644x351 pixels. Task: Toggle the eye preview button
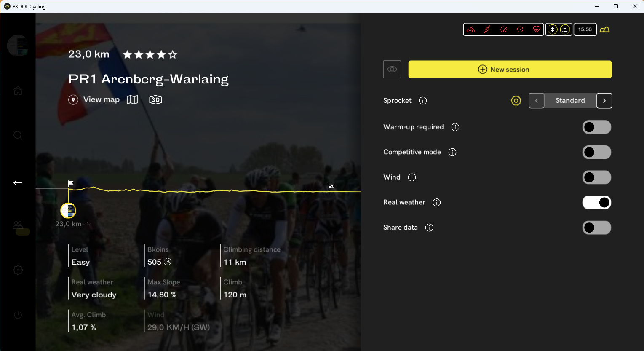(392, 70)
